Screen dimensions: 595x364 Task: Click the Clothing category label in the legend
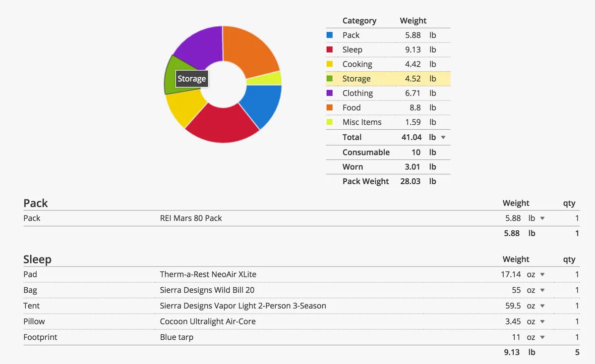357,93
